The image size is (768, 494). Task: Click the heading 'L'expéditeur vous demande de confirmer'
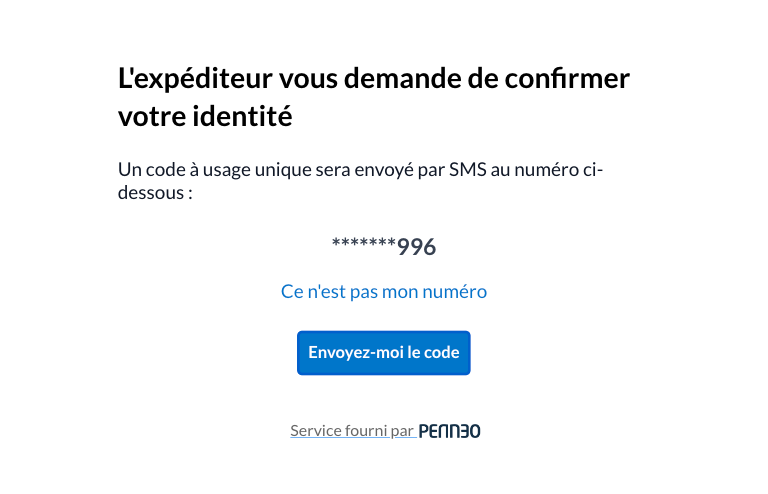click(x=374, y=78)
